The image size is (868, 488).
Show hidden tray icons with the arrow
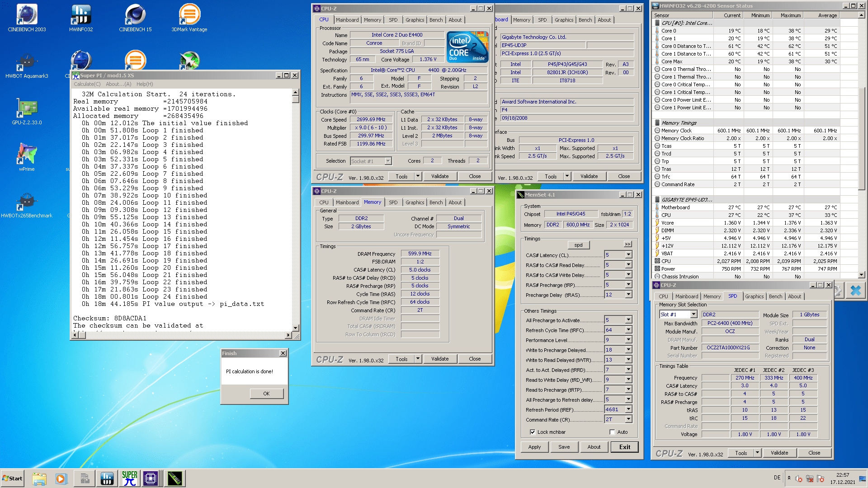789,478
